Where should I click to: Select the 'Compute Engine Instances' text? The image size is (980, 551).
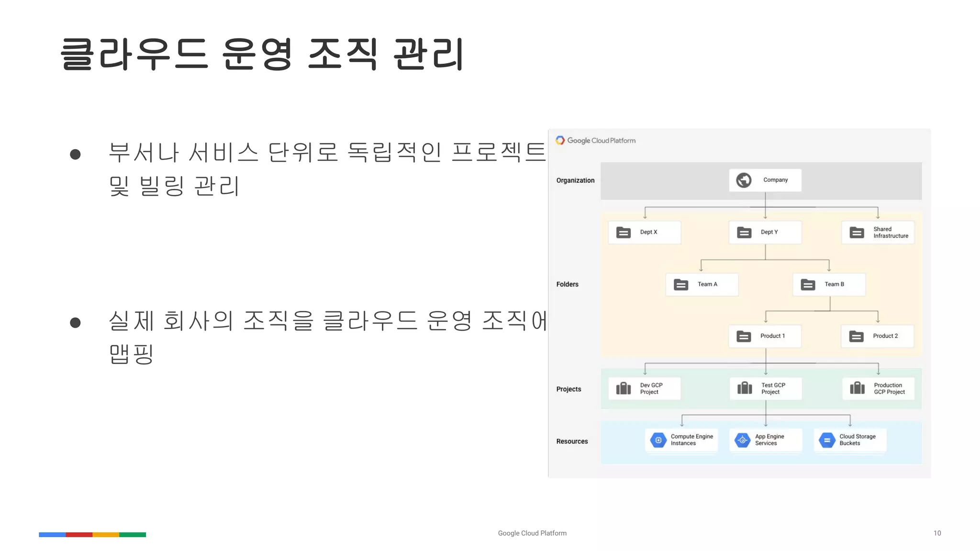pos(691,440)
